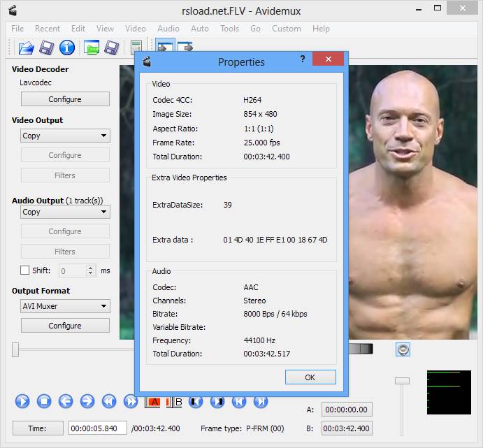Expand the Video Output Copy dropdown
This screenshot has height=448, width=483.
65,136
